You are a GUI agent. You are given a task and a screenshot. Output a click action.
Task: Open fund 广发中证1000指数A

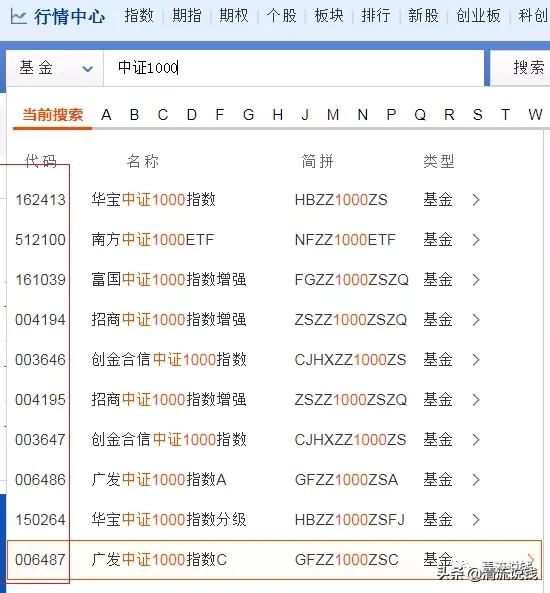159,480
